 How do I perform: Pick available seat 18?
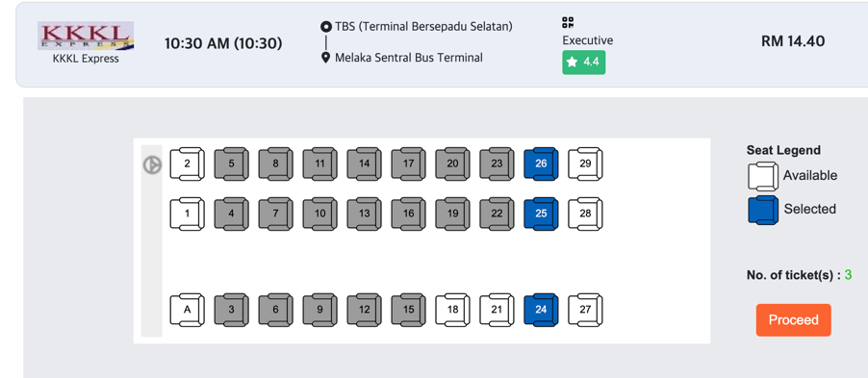pos(453,310)
